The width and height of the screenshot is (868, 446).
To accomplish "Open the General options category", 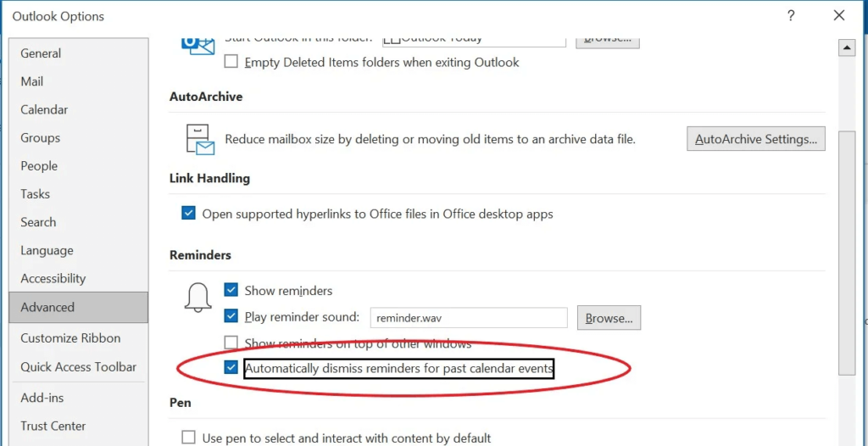I will point(41,53).
